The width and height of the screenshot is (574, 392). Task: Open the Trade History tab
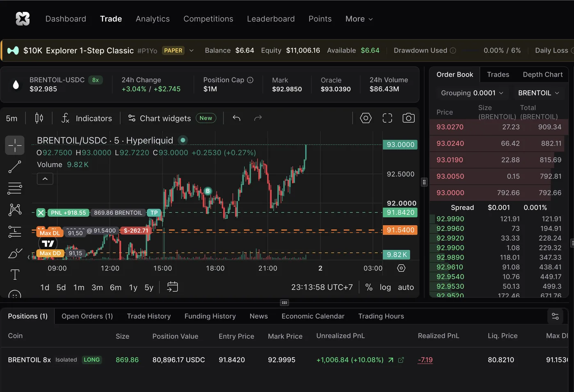coord(149,316)
